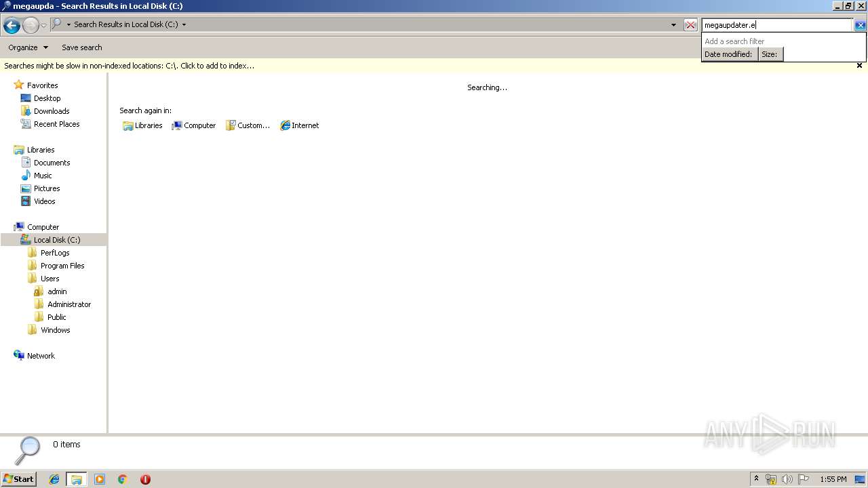Open Pictures library
The height and width of the screenshot is (488, 868).
[47, 188]
